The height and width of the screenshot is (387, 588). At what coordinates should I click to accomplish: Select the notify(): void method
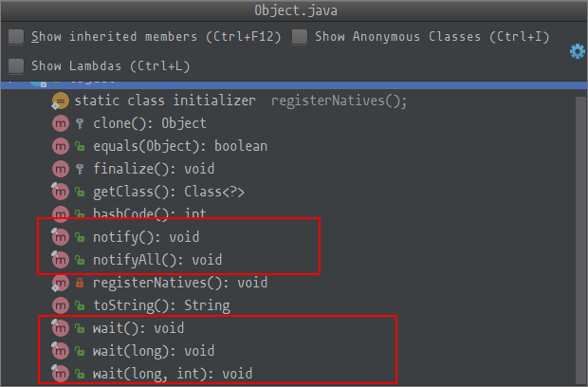(x=146, y=237)
